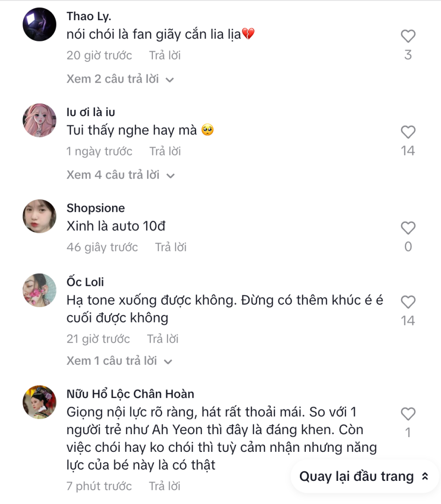
Task: Like Thao Ly's comment
Action: point(408,36)
